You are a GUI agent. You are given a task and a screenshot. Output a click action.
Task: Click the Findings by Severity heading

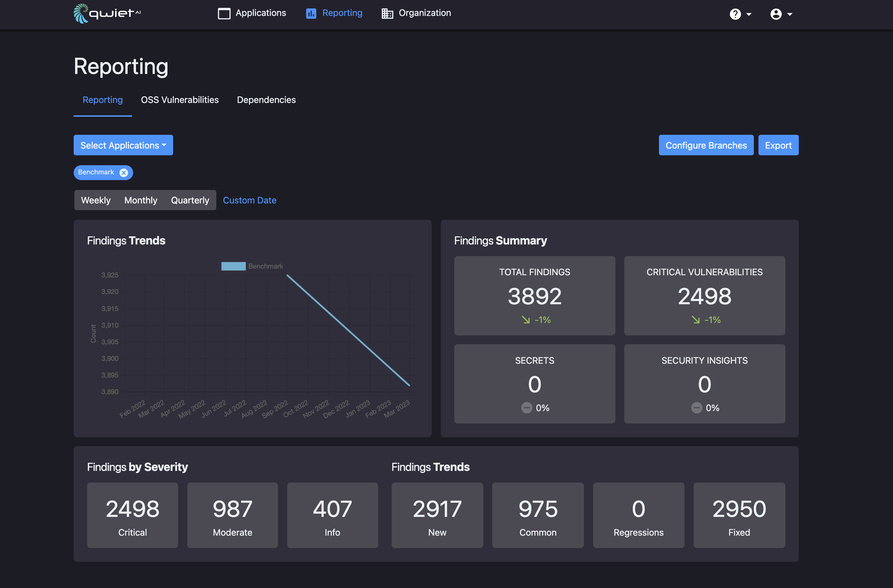(137, 467)
